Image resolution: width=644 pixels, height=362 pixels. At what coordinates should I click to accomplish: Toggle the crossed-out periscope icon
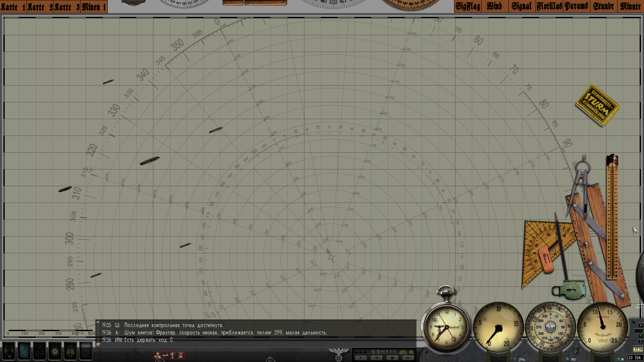coord(173,355)
